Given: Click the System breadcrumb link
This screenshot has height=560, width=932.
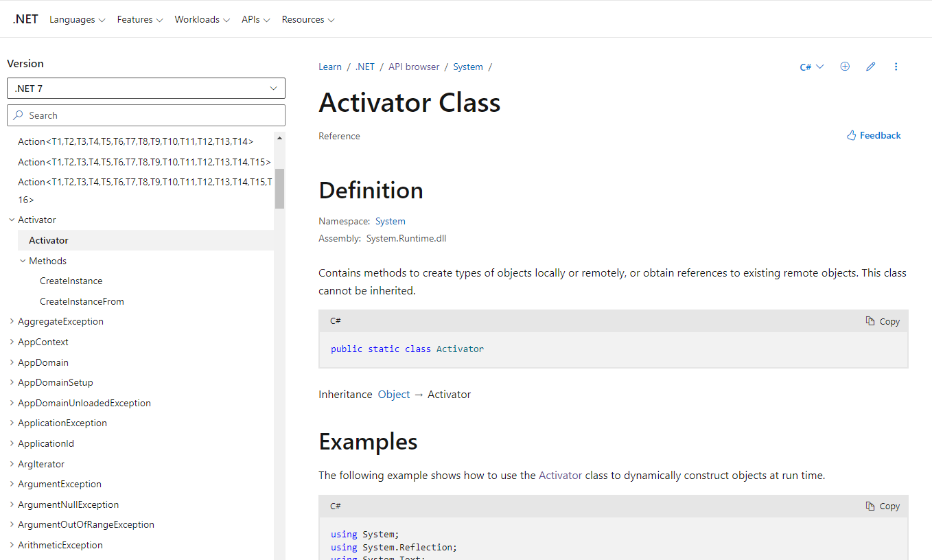Looking at the screenshot, I should [468, 67].
